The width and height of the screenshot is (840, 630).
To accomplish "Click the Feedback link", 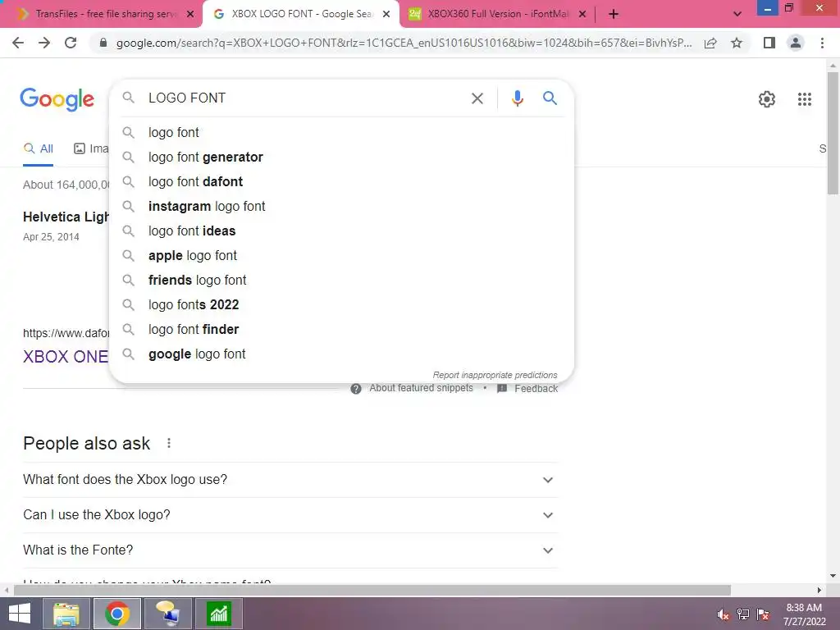I will click(x=527, y=388).
